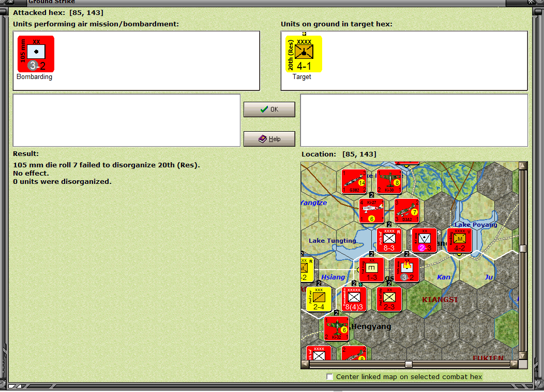Click the 'Units on ground in target hex' heading
This screenshot has height=392, width=544.
pyautogui.click(x=337, y=24)
